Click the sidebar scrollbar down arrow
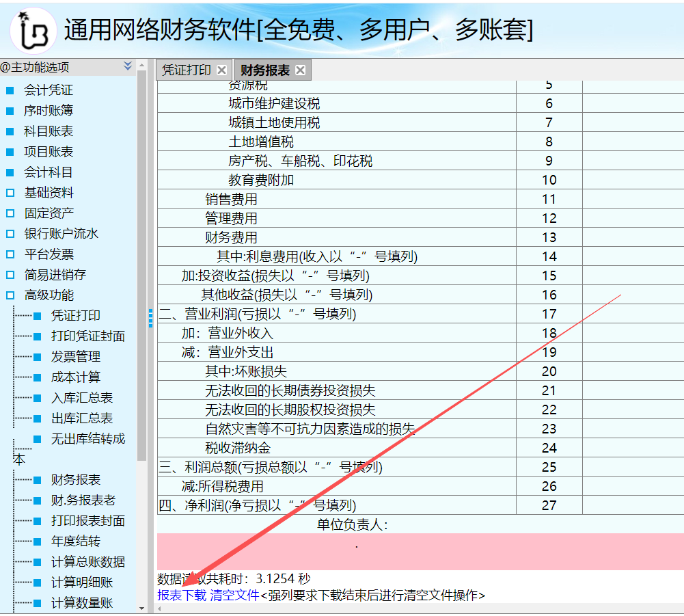 pyautogui.click(x=142, y=608)
